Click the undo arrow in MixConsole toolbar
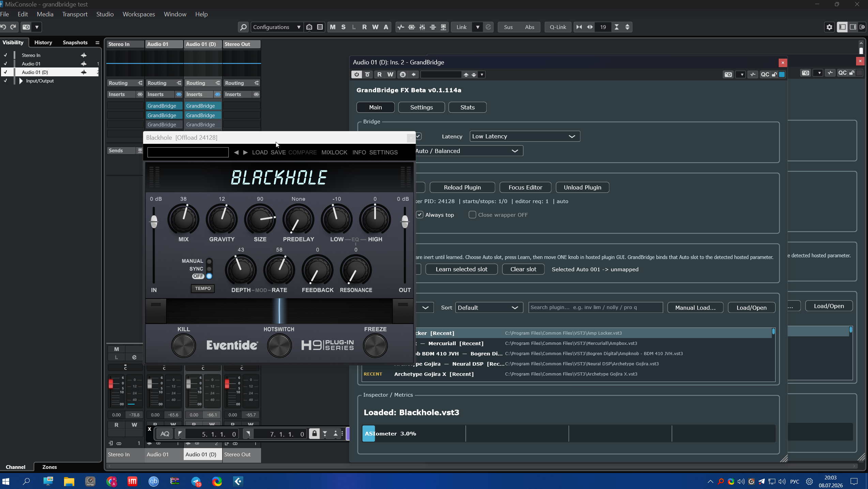This screenshot has width=868, height=489. click(x=3, y=27)
